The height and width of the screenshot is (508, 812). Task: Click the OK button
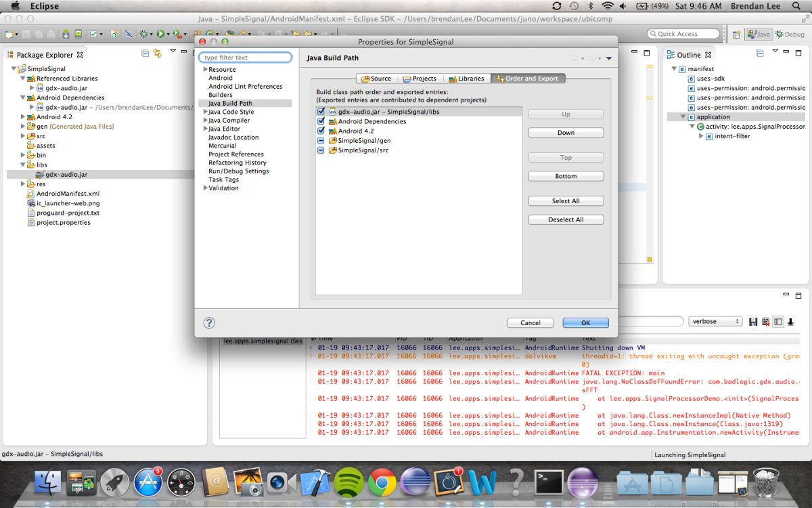point(585,323)
